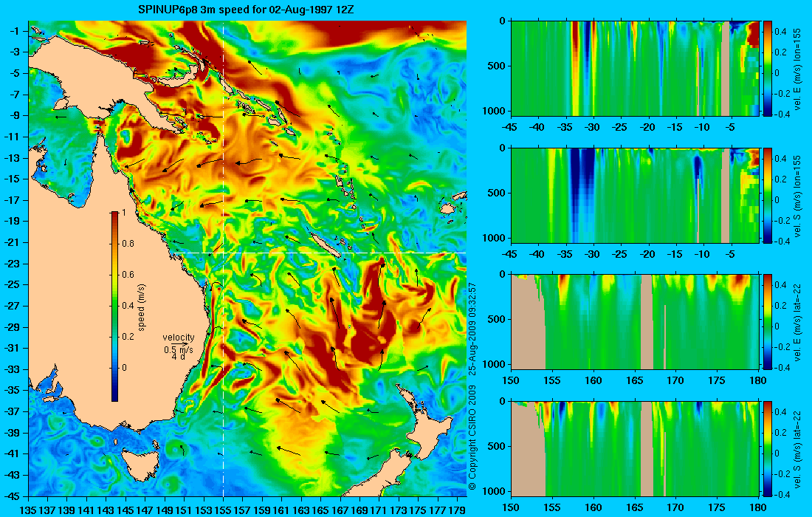
Task: Click the "500" depth tick of the vel. E lon=155 panel
Action: pos(497,66)
